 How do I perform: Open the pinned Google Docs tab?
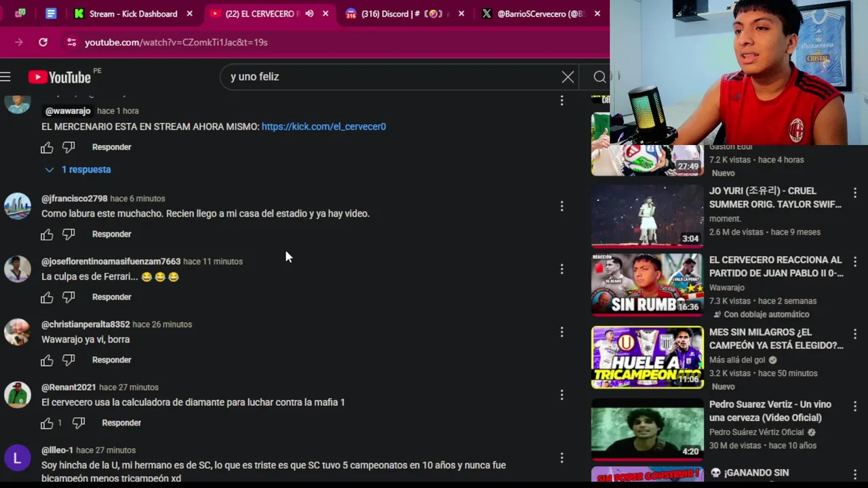coord(51,14)
